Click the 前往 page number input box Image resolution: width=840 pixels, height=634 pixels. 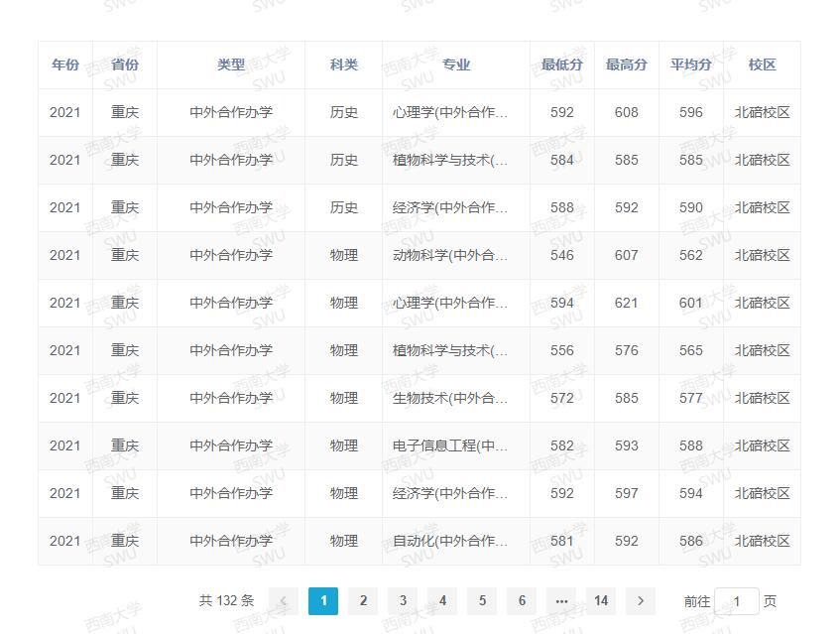(x=737, y=601)
